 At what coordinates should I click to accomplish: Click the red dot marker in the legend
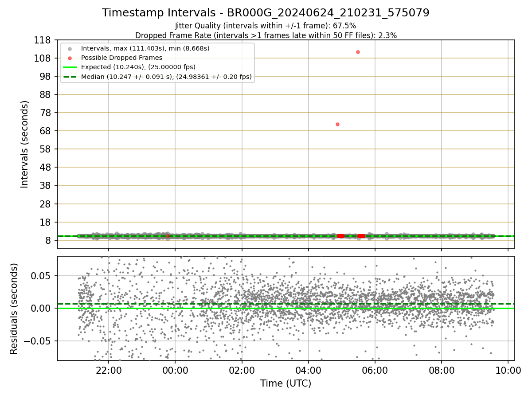[x=70, y=58]
